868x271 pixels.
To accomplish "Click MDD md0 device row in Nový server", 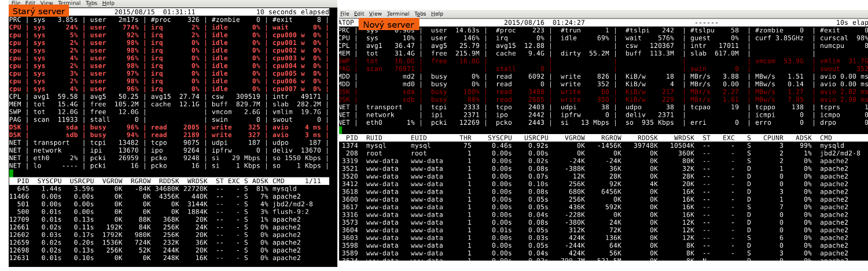I will pos(602,84).
